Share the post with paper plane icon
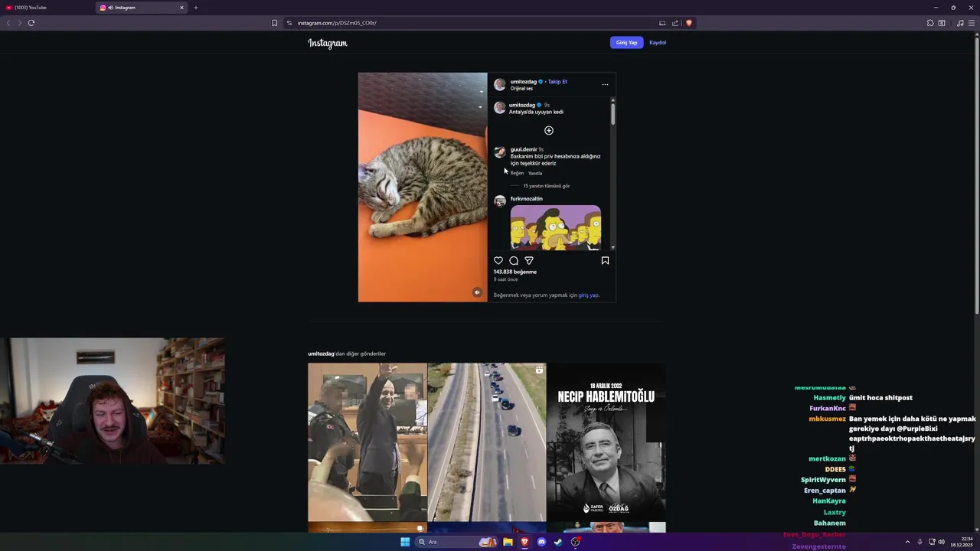The image size is (980, 551). coord(529,261)
